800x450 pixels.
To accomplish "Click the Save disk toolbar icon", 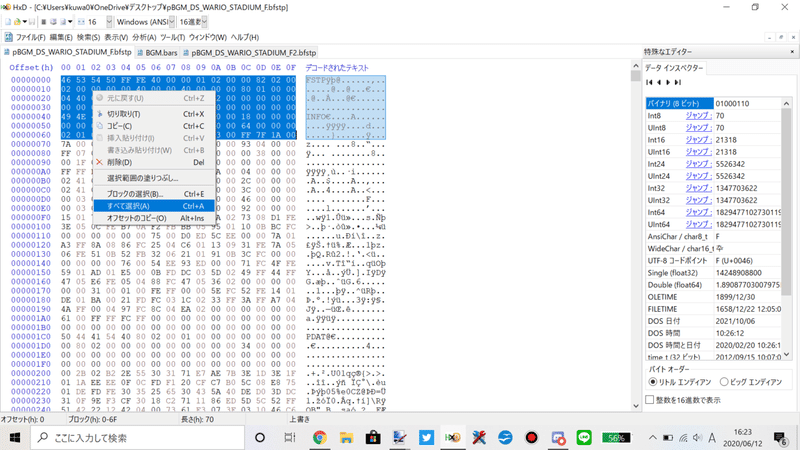I will click(32, 22).
